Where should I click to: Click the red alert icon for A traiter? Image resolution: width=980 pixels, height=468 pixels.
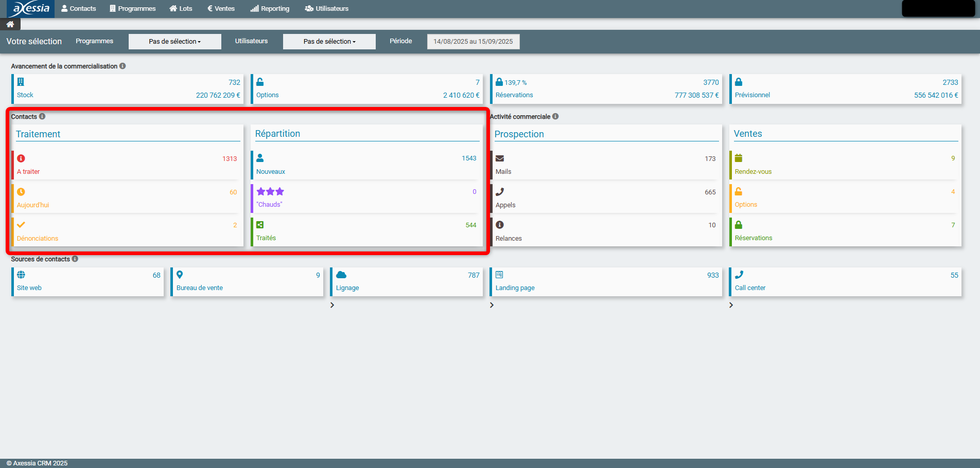21,158
